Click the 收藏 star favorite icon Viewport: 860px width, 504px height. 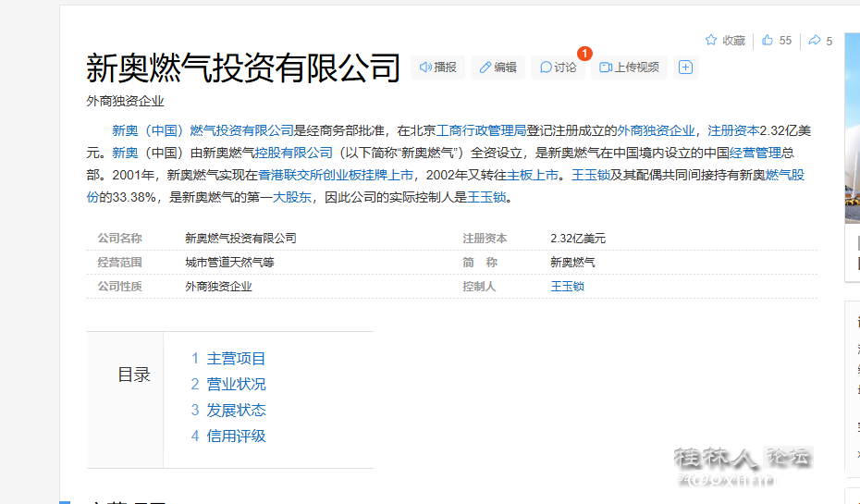click(x=711, y=40)
